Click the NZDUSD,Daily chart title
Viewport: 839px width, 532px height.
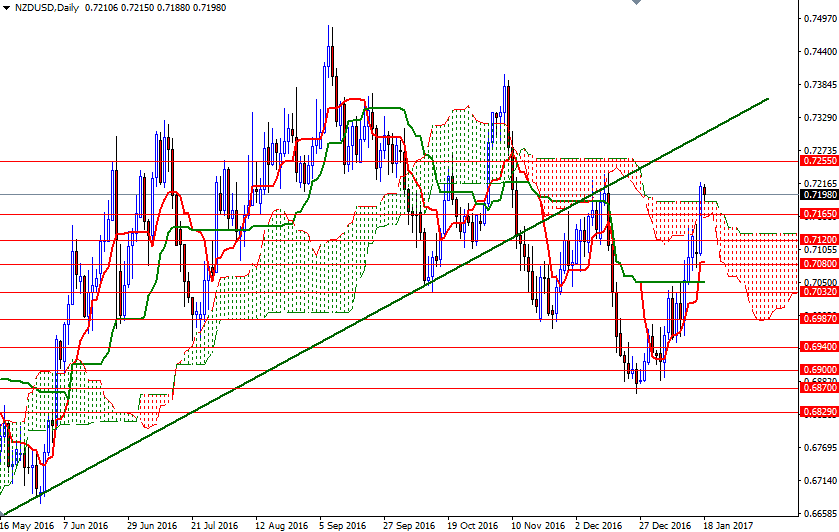(45, 8)
